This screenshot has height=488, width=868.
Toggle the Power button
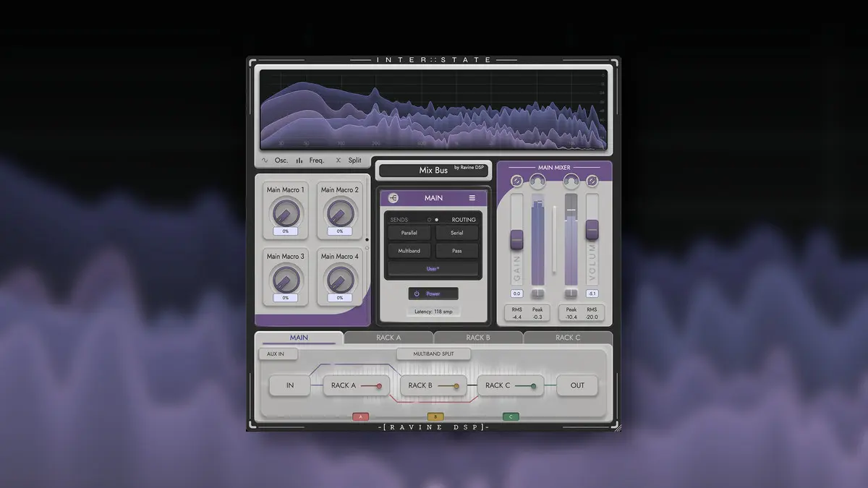point(434,294)
